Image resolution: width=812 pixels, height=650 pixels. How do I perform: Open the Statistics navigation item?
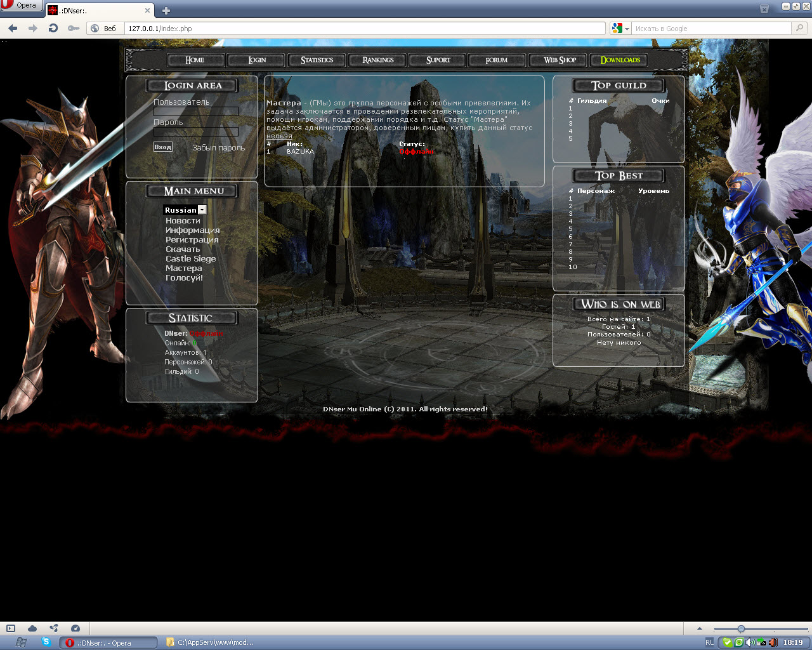click(317, 60)
